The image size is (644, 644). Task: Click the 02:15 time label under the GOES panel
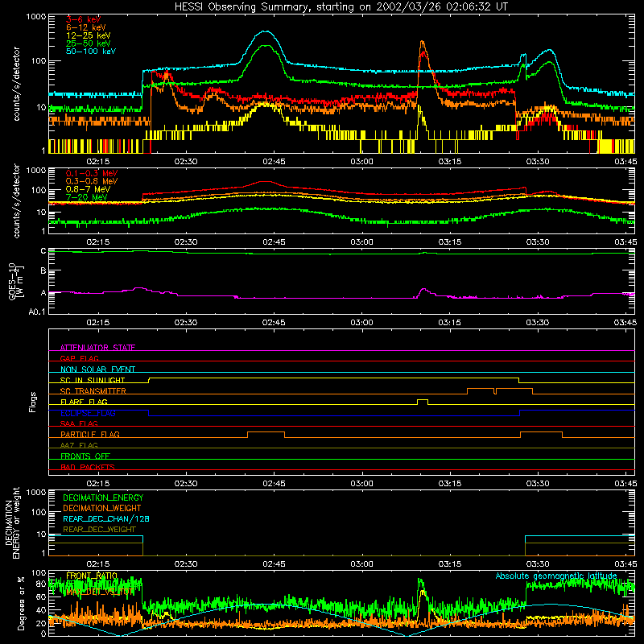pyautogui.click(x=97, y=323)
